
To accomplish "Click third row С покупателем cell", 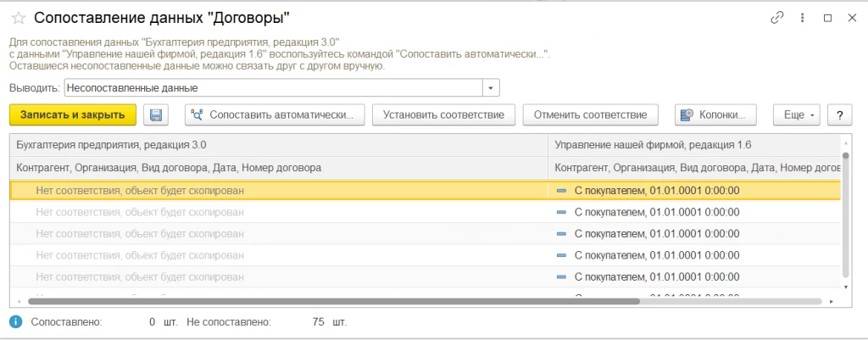I will [695, 234].
